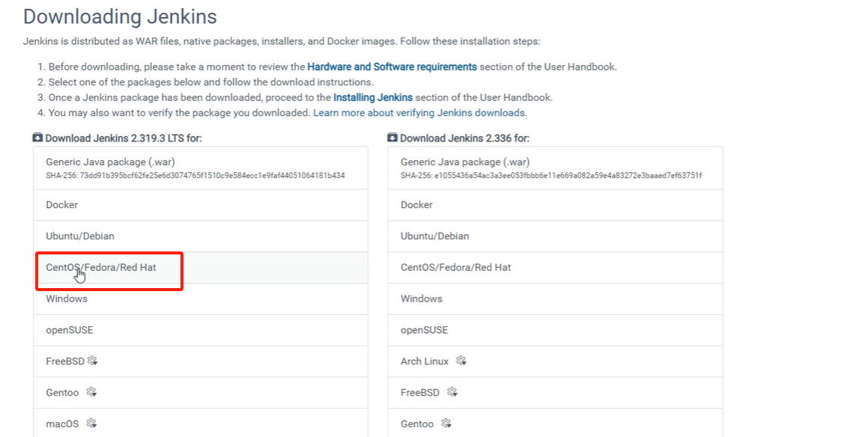The image size is (868, 437).
Task: Select CentOS/Fedora/Red Hat in LTS column
Action: 201,268
